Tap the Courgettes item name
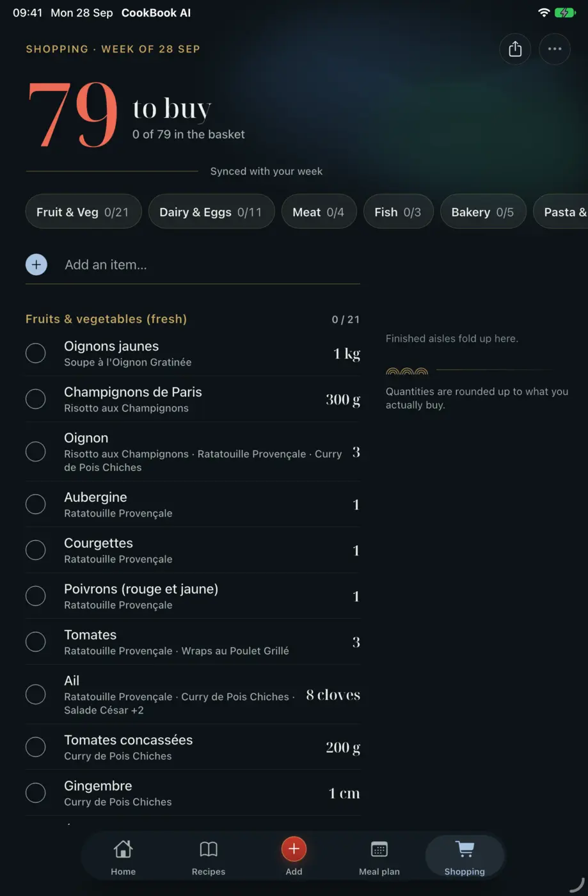This screenshot has height=896, width=588. click(x=99, y=543)
